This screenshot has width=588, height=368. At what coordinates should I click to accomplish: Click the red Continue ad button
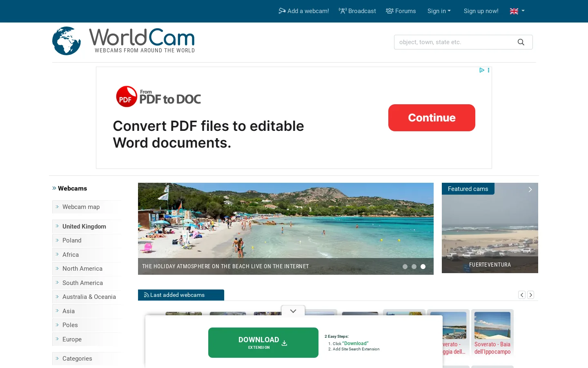point(432,118)
